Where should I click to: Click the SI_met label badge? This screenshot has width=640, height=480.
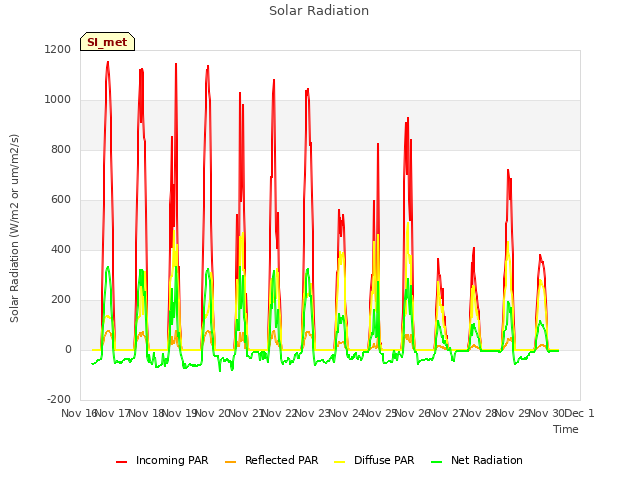[107, 42]
